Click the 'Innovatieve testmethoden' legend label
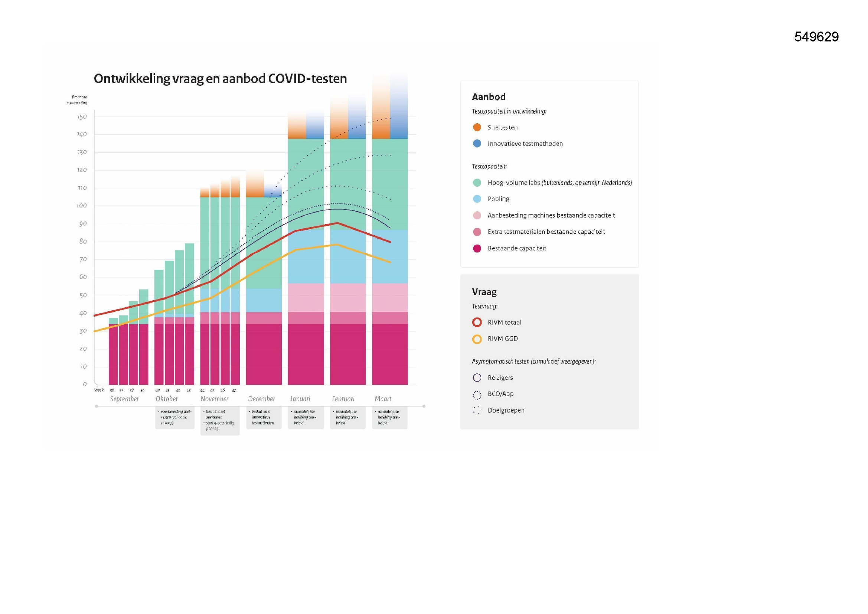The width and height of the screenshot is (868, 614). tap(525, 144)
